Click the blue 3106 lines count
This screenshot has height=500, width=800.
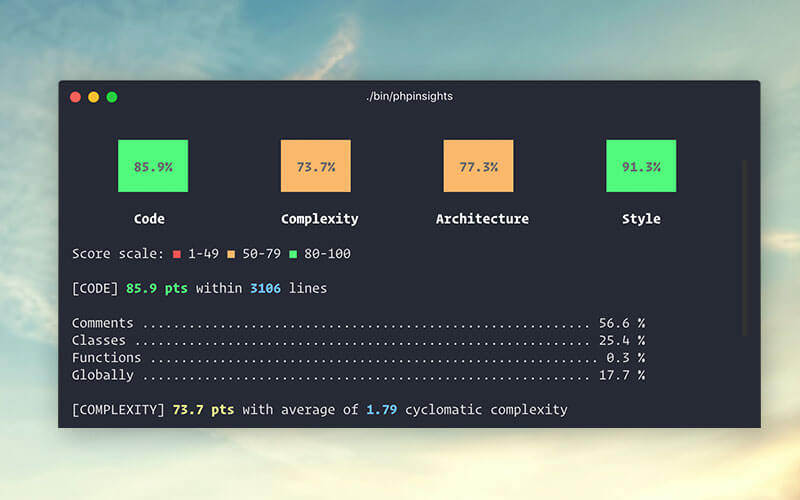coord(263,289)
